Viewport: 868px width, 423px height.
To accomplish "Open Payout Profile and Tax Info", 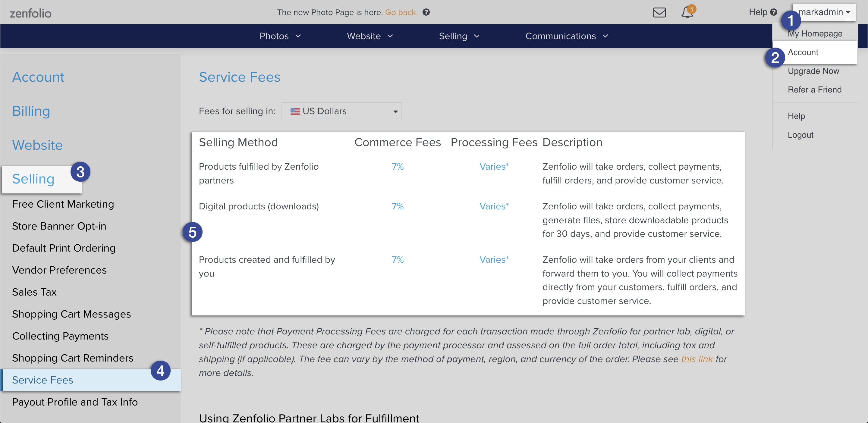I will (x=75, y=402).
